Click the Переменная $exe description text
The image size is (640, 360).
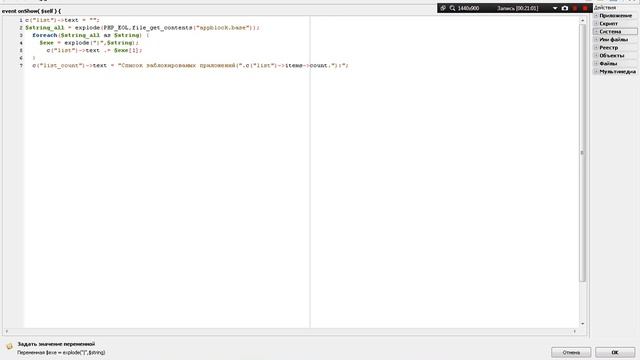tap(61, 352)
